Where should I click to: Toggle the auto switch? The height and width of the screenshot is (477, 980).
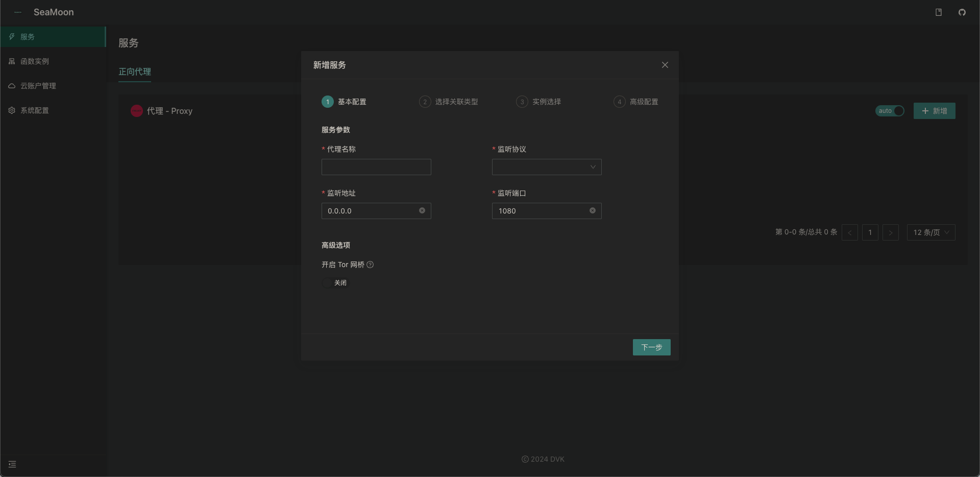click(x=890, y=111)
